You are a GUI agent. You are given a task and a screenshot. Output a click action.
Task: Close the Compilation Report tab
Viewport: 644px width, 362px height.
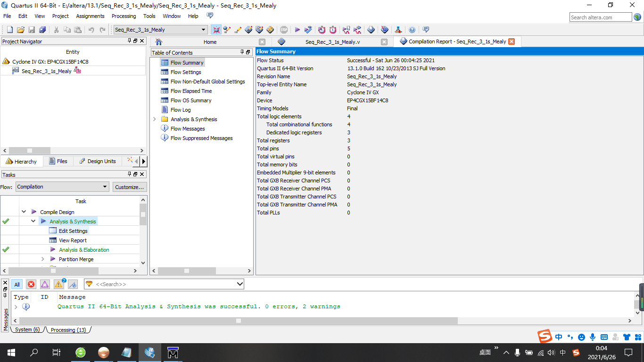pos(512,41)
